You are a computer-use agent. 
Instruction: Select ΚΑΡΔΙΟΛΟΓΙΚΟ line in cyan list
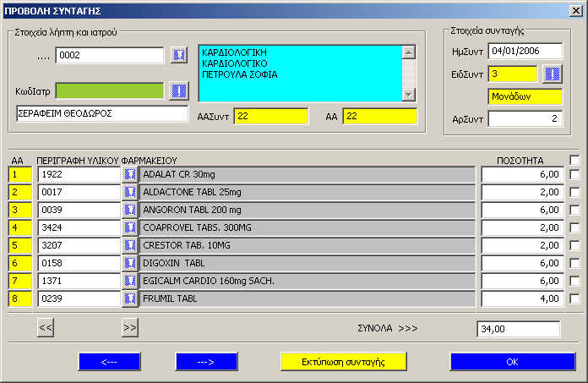coord(235,63)
